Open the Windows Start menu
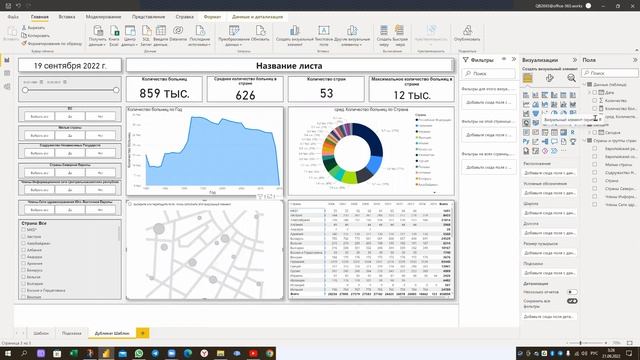The width and height of the screenshot is (640, 360). tap(8, 353)
